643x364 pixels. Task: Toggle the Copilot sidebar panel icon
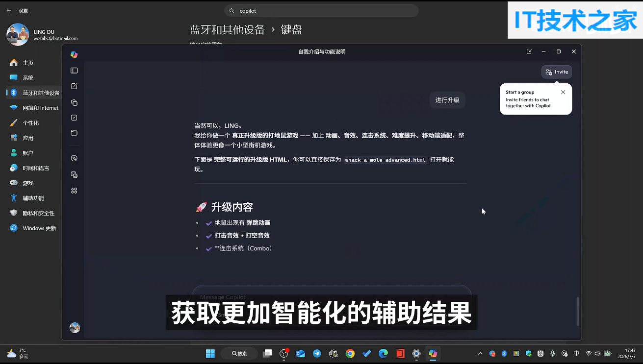click(74, 71)
